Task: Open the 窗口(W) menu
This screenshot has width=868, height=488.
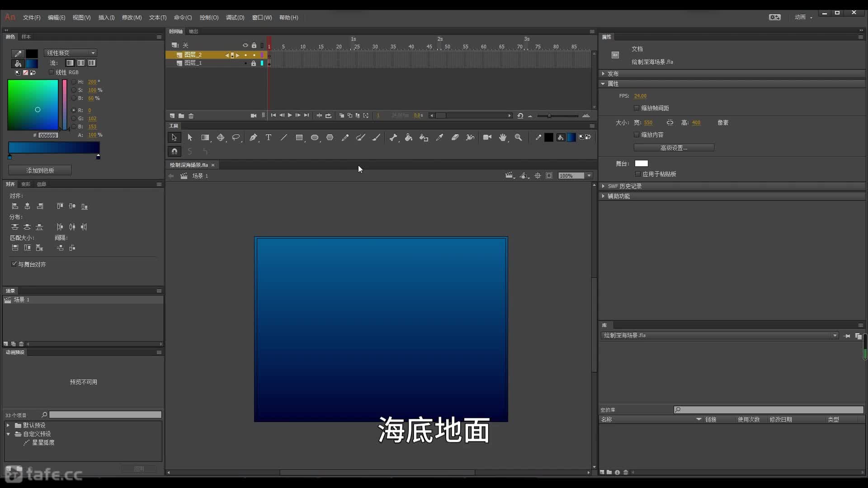Action: click(x=262, y=18)
